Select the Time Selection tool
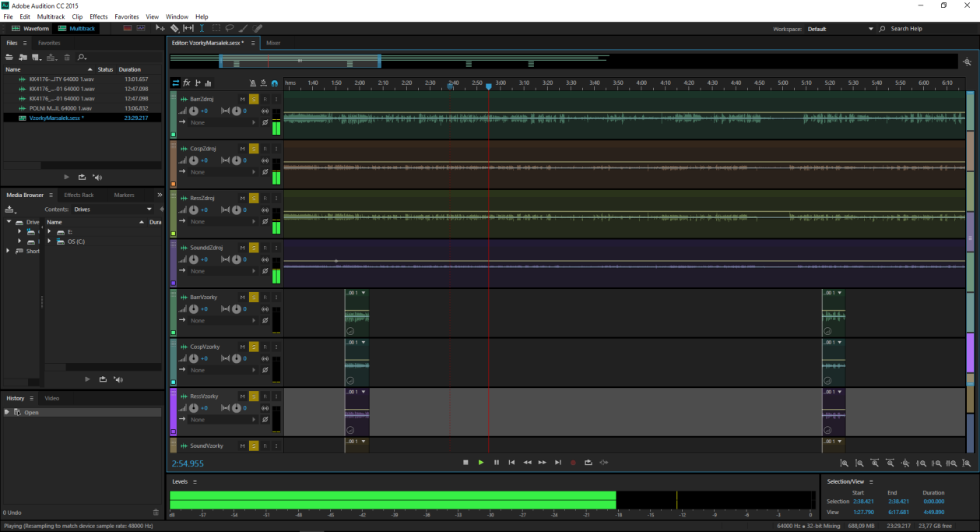The height and width of the screenshot is (532, 980). click(x=202, y=29)
